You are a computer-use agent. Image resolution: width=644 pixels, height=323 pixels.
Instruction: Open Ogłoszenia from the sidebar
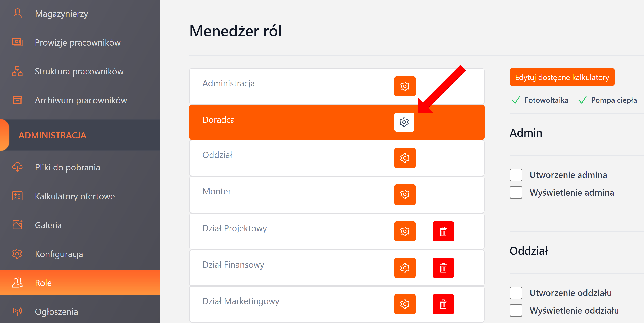click(56, 312)
